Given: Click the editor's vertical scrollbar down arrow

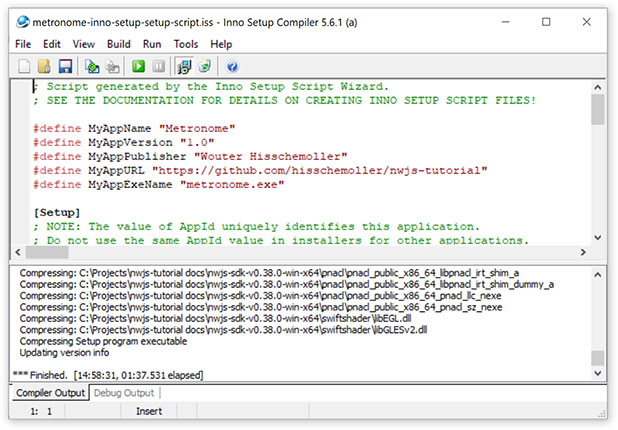Looking at the screenshot, I should [x=597, y=238].
